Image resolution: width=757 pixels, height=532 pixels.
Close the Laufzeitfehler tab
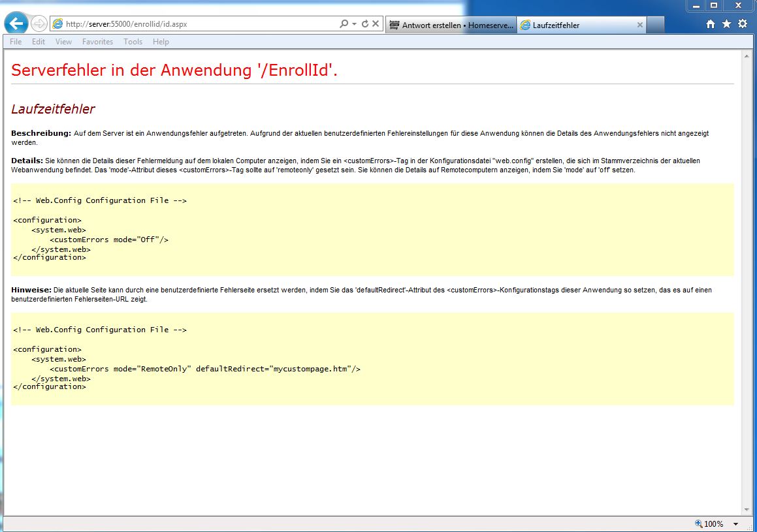pyautogui.click(x=639, y=25)
